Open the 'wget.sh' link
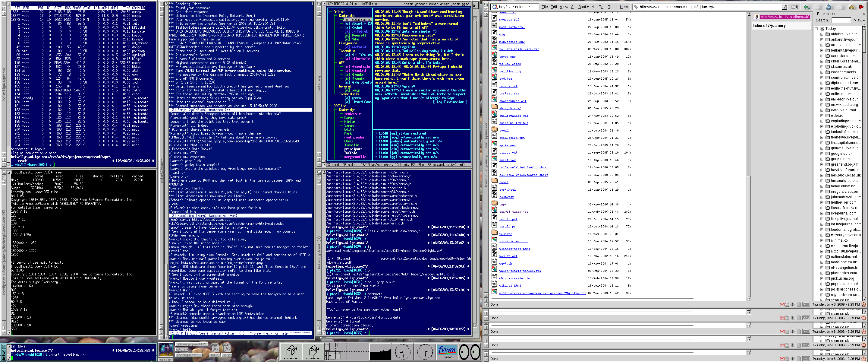This screenshot has width=868, height=362. pyautogui.click(x=505, y=263)
